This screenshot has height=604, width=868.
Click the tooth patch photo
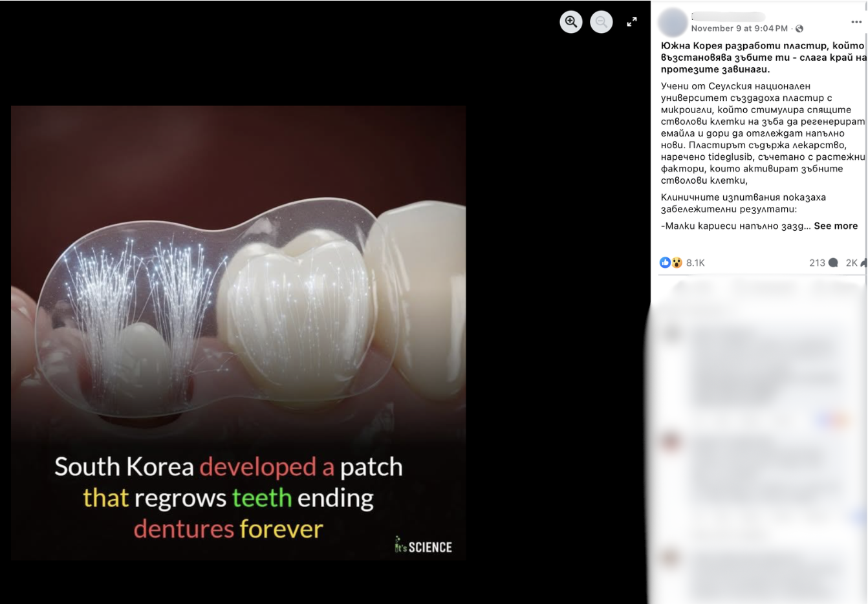(238, 291)
